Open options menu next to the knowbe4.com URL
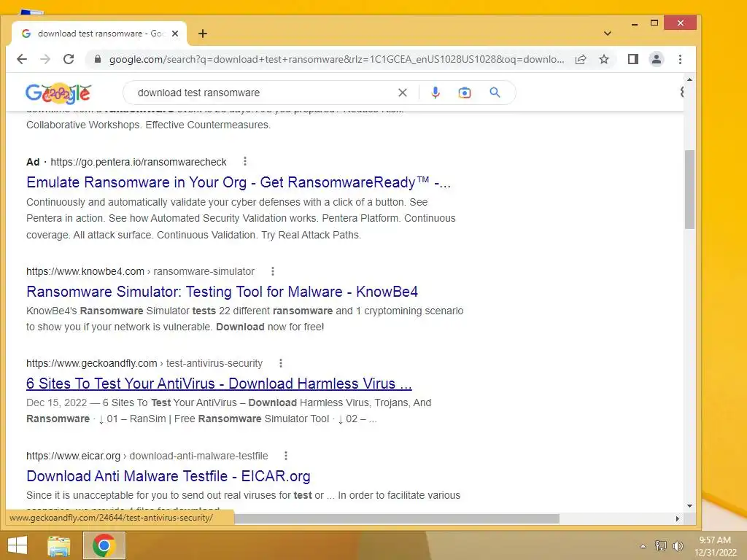The height and width of the screenshot is (560, 747). point(273,271)
